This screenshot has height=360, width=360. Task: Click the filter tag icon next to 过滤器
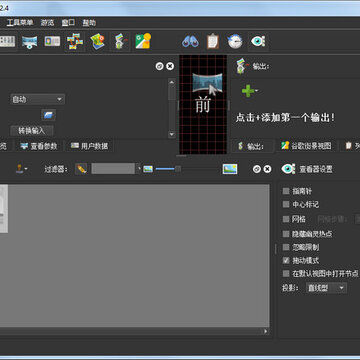[81, 169]
